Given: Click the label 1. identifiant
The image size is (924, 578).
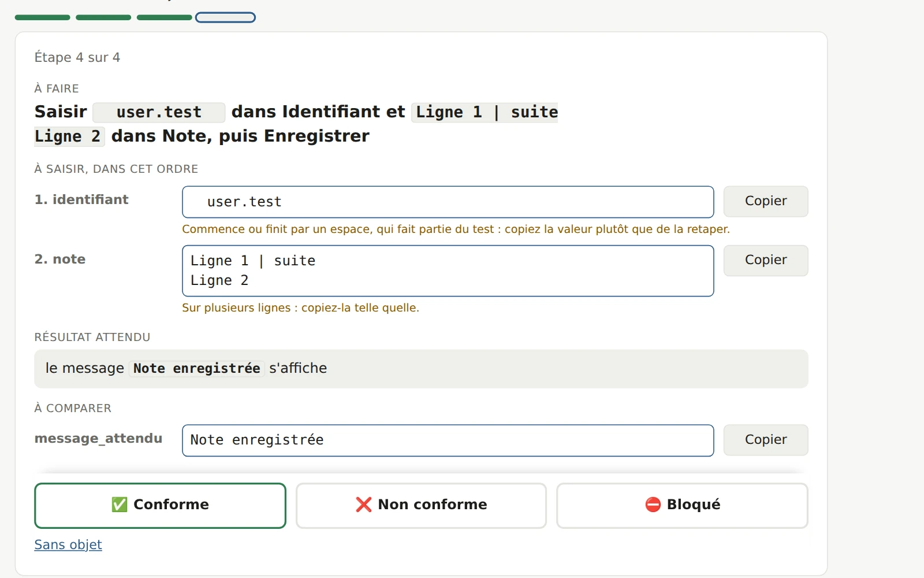Looking at the screenshot, I should coord(81,199).
